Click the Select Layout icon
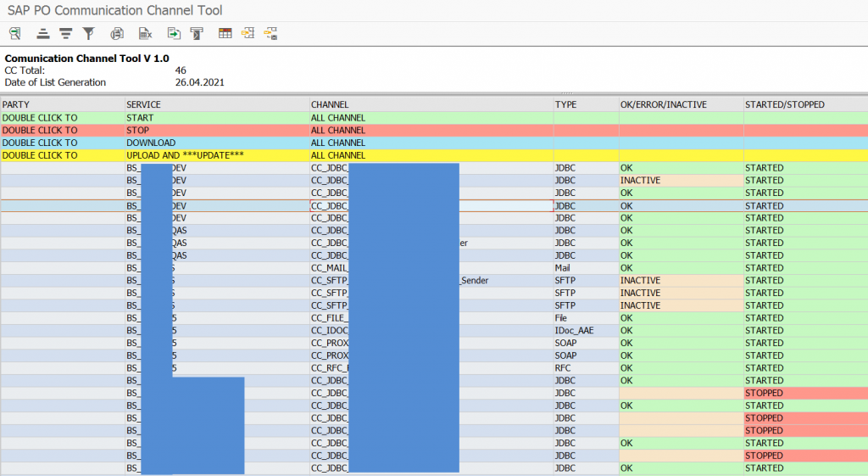 coord(248,33)
